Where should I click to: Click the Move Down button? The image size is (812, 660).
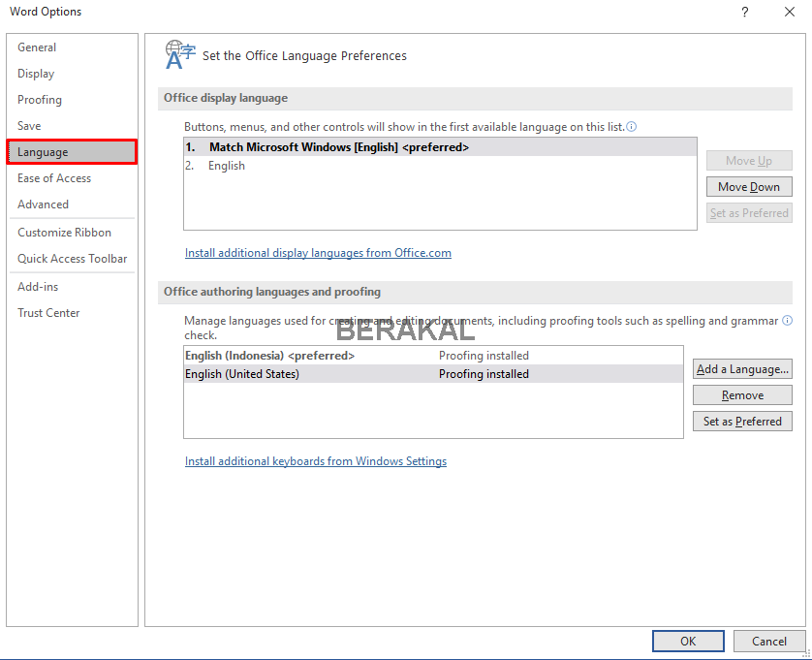point(749,186)
